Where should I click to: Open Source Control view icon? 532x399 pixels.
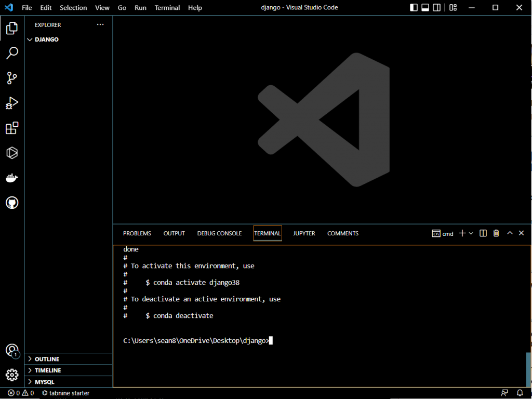pyautogui.click(x=12, y=78)
